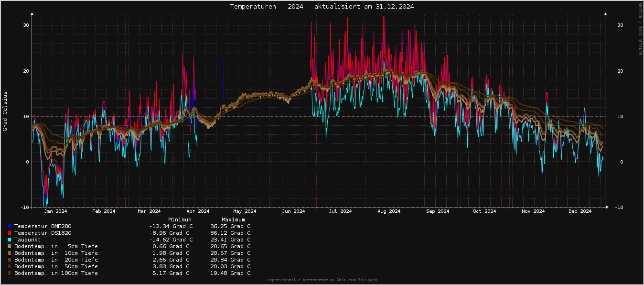Click the -14.62 Grad C minimum value
The image size is (644, 285).
(171, 240)
